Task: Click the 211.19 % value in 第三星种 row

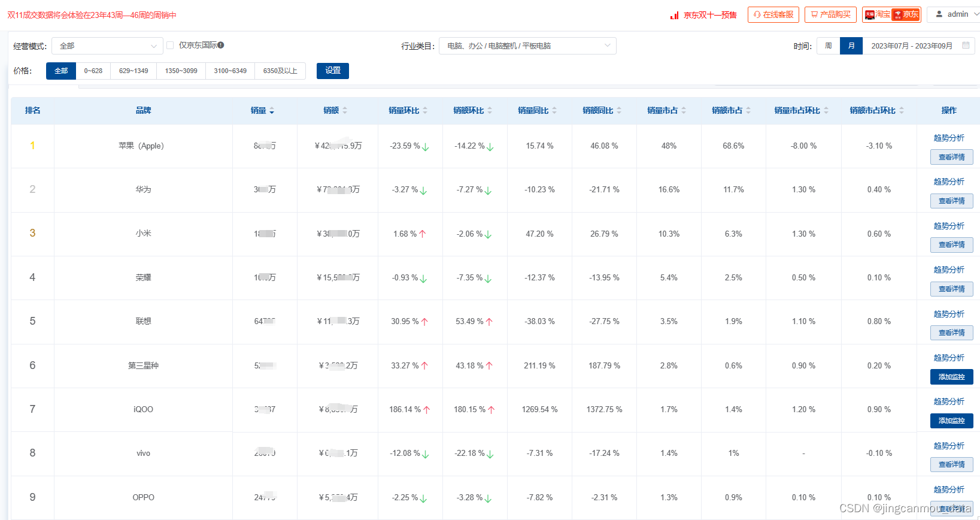Action: [539, 365]
